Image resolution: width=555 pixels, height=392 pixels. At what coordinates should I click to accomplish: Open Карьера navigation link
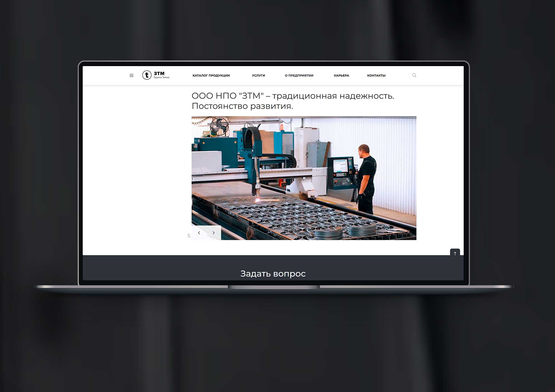(341, 76)
